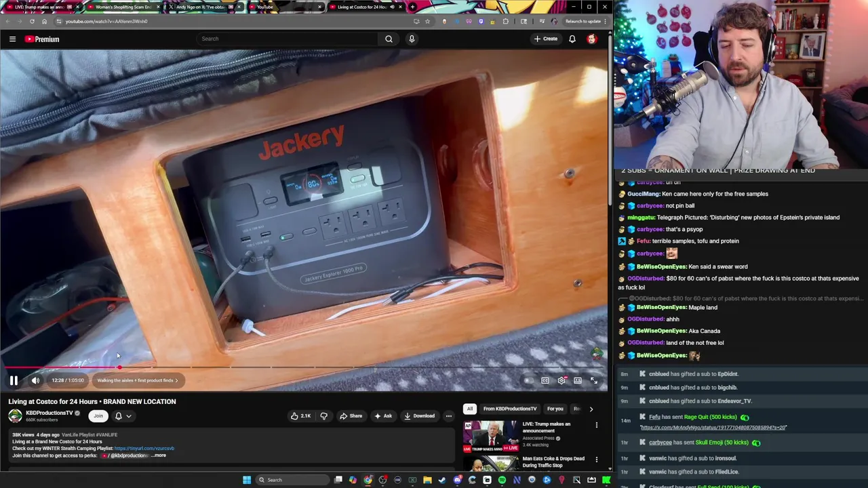The width and height of the screenshot is (868, 488).
Task: Toggle autoplay switch in player
Action: 528,380
